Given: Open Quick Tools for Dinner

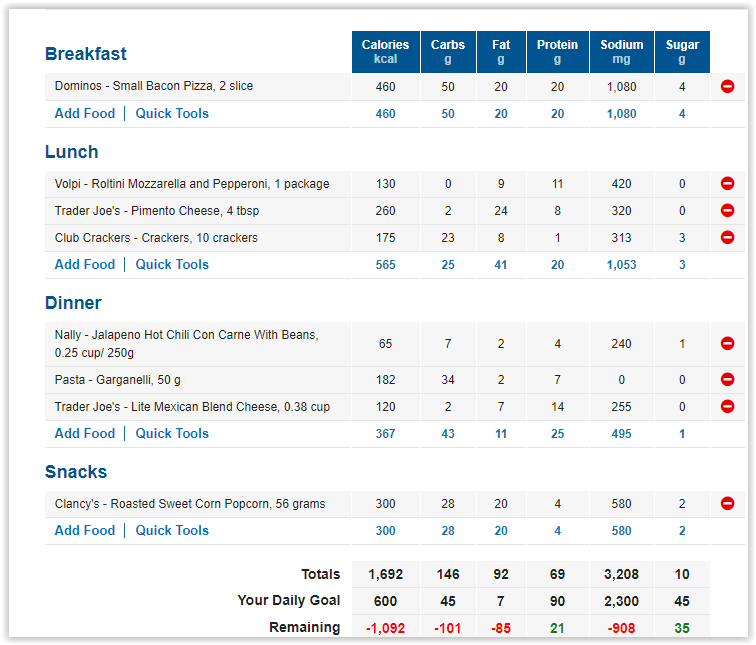Looking at the screenshot, I should click(172, 434).
